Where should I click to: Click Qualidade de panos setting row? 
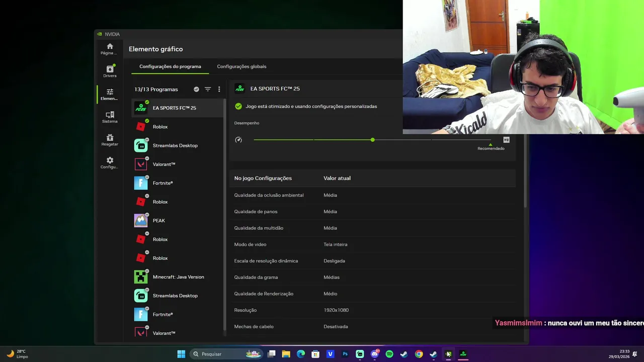[372, 211]
